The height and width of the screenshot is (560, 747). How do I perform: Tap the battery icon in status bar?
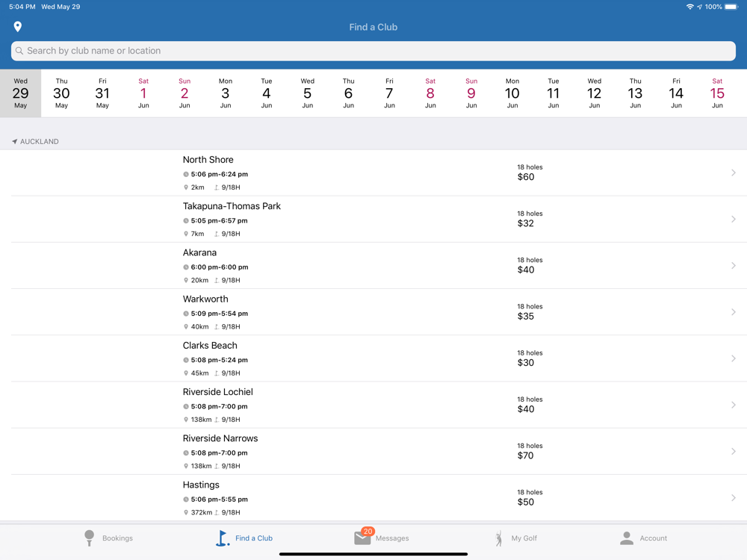point(731,7)
